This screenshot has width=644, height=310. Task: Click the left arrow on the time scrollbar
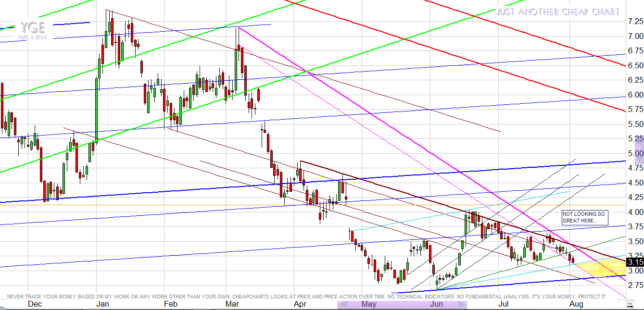click(x=342, y=305)
